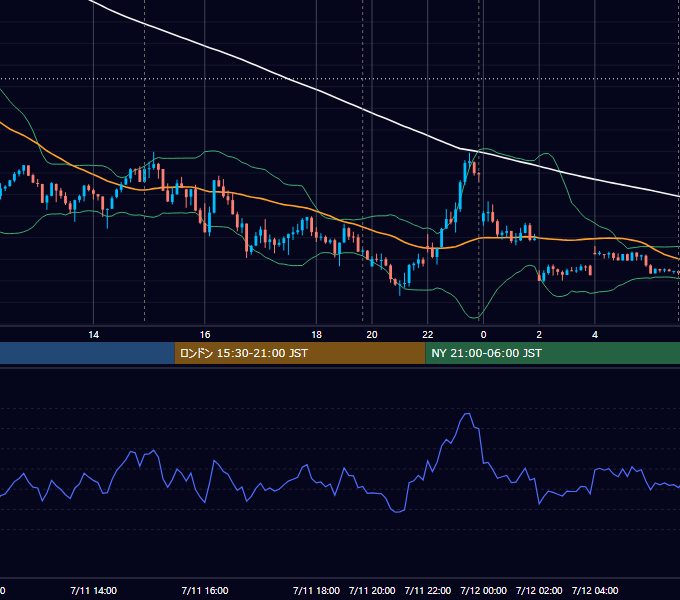Select the ロンドン 15:30-21:00 JST session bar

click(x=300, y=353)
